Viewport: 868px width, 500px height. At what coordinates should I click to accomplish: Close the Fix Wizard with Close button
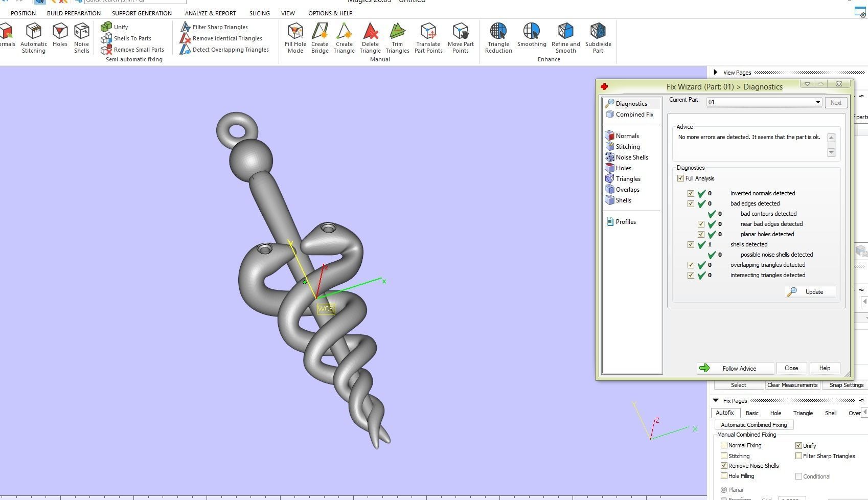pyautogui.click(x=791, y=368)
